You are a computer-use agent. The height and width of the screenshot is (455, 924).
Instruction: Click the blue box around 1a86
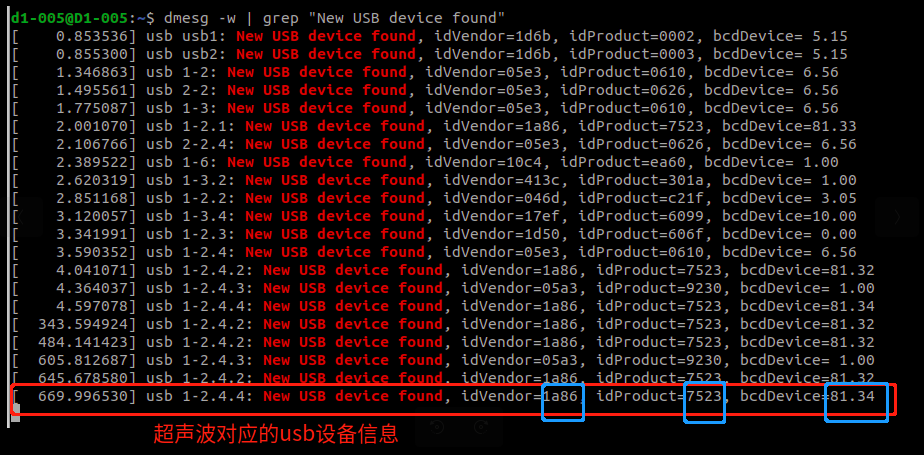click(x=563, y=401)
